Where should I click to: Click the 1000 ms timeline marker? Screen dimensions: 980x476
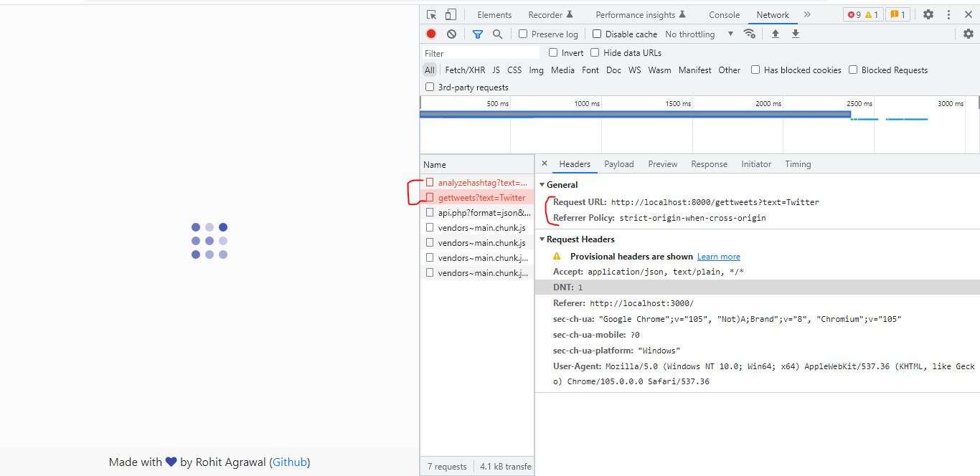click(x=587, y=103)
